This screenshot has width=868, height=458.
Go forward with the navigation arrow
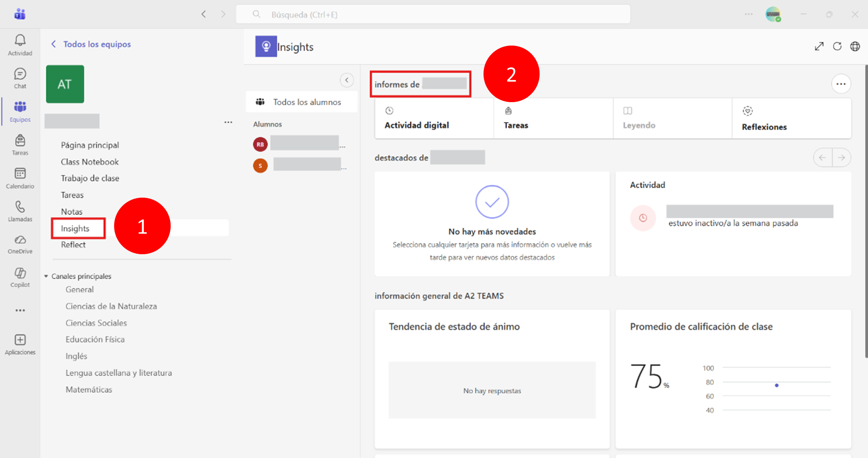point(223,14)
